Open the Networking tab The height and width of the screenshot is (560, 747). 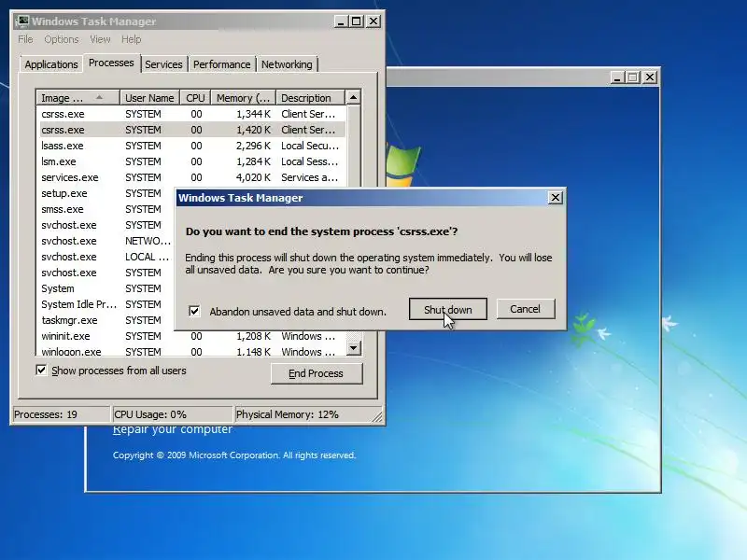(287, 64)
